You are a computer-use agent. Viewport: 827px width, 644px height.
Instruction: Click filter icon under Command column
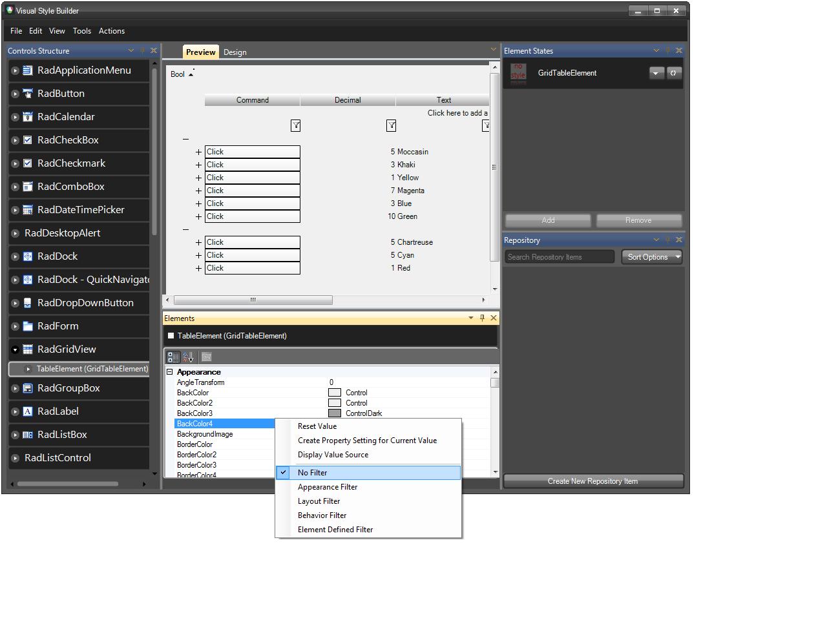tap(296, 126)
